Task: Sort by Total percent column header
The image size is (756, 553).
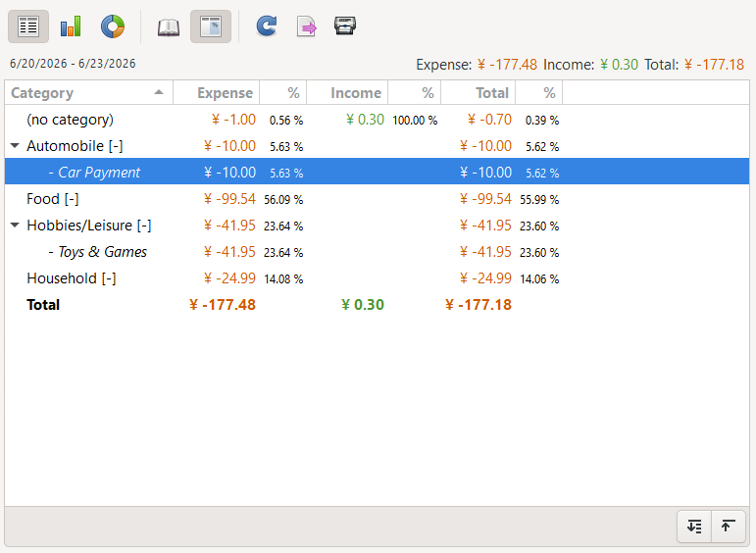Action: coord(538,92)
